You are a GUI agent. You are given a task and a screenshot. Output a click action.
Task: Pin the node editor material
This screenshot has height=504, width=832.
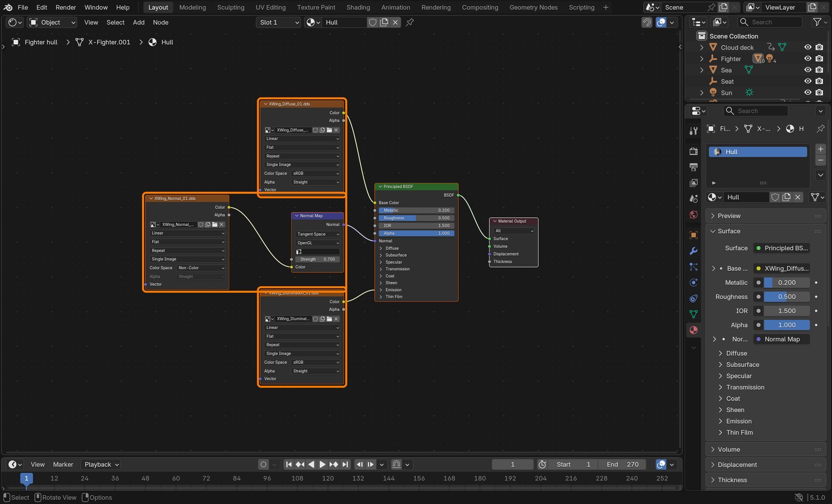pyautogui.click(x=410, y=22)
